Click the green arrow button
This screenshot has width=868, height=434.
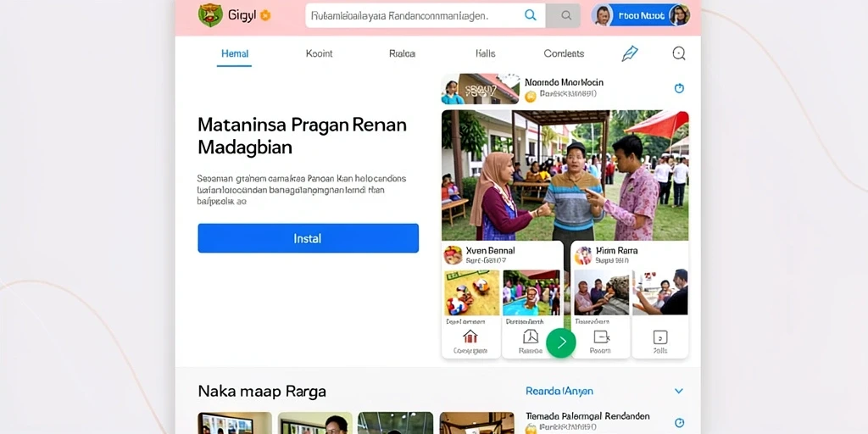pos(561,342)
